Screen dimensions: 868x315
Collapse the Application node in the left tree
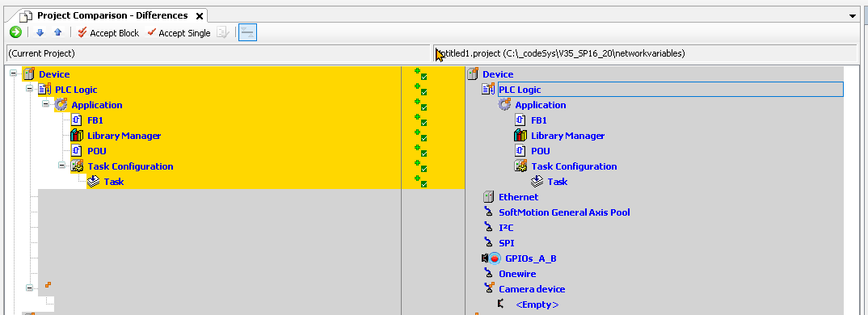pyautogui.click(x=45, y=104)
